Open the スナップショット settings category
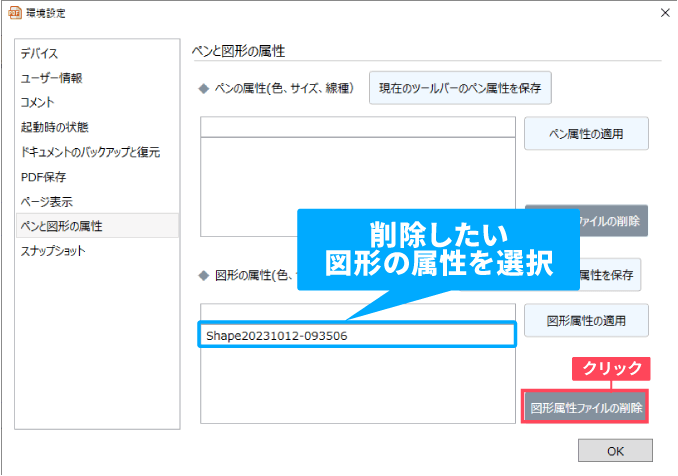 pos(53,251)
